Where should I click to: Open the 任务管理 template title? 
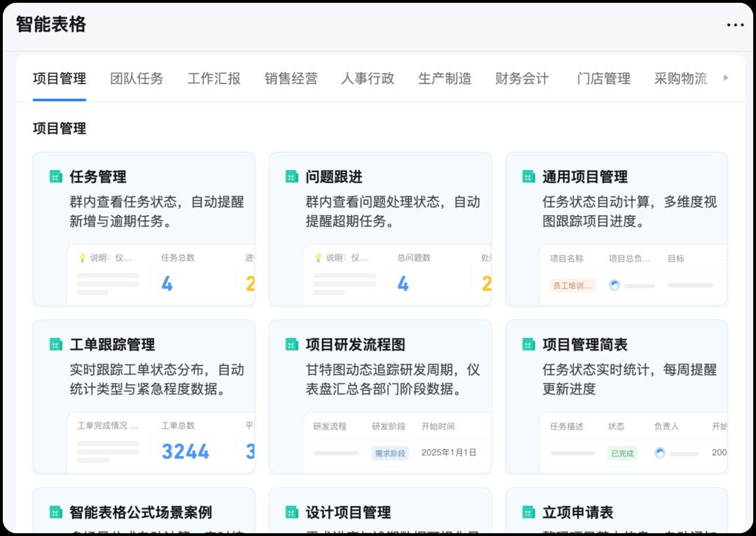98,177
